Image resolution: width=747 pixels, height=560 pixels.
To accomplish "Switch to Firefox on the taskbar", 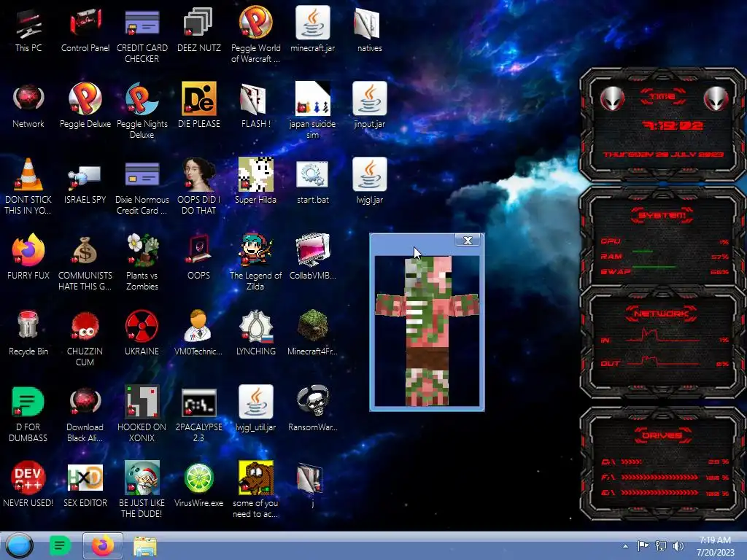I will pos(102,545).
